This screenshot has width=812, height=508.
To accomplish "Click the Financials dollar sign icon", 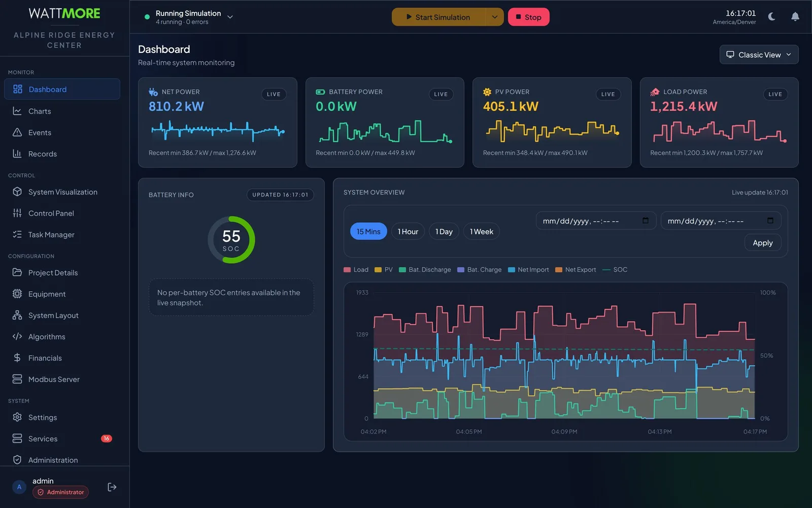I will [x=17, y=358].
